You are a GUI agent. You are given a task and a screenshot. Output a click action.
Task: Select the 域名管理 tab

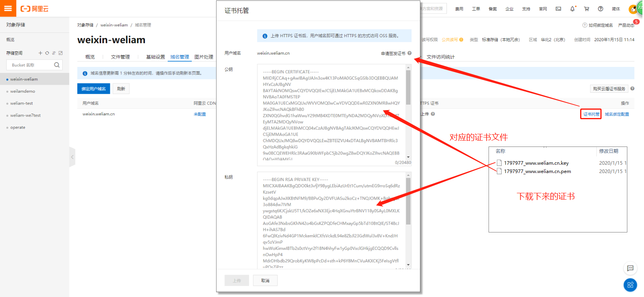coord(180,57)
